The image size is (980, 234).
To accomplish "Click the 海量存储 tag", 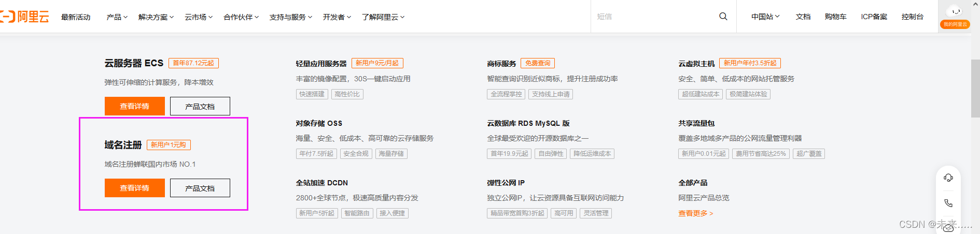I will (x=391, y=154).
